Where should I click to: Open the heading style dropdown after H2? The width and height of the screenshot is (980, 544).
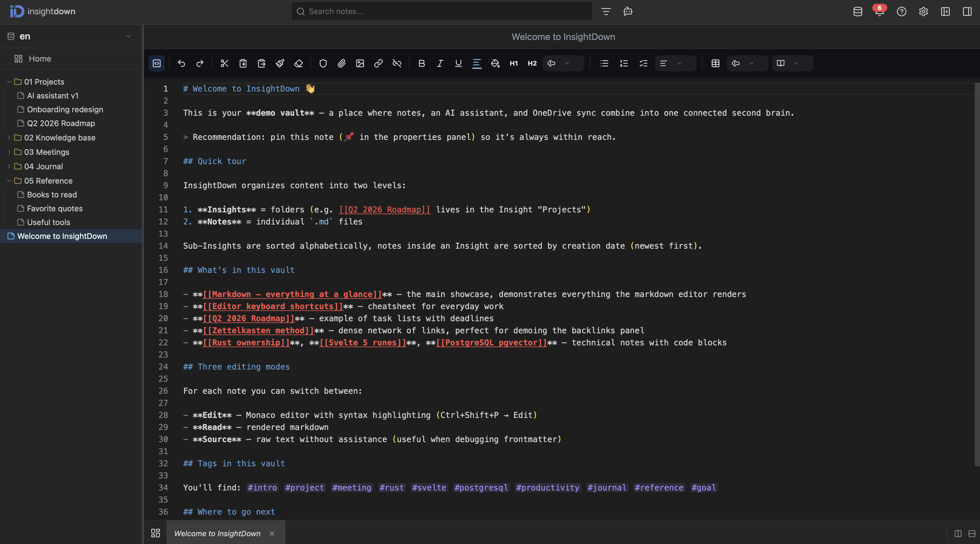click(563, 64)
